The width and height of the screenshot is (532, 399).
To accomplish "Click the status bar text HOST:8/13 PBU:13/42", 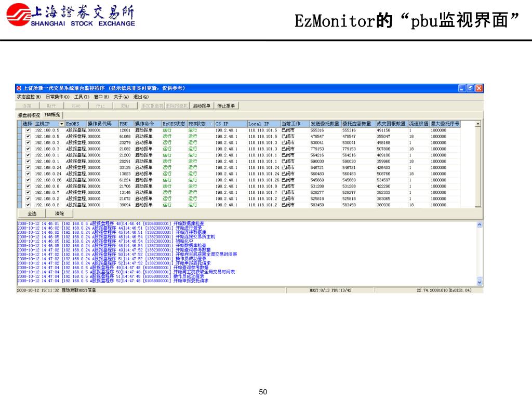I will coord(330,290).
